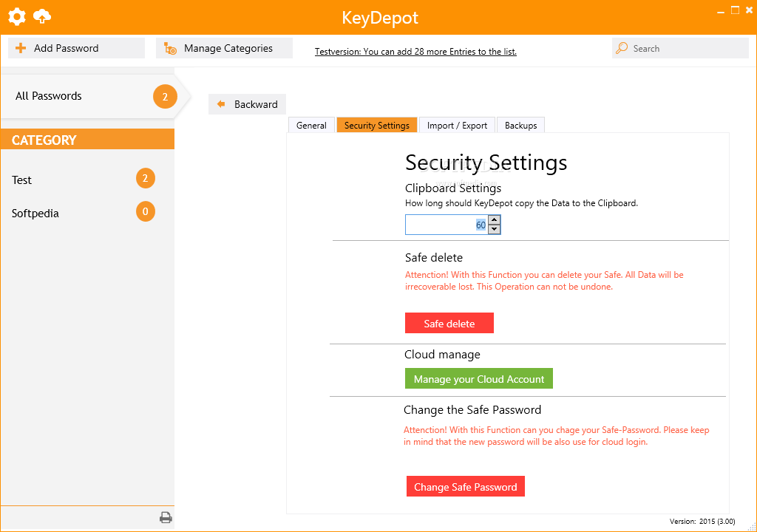Switch to the General tab
This screenshot has height=532, width=757.
pos(311,125)
